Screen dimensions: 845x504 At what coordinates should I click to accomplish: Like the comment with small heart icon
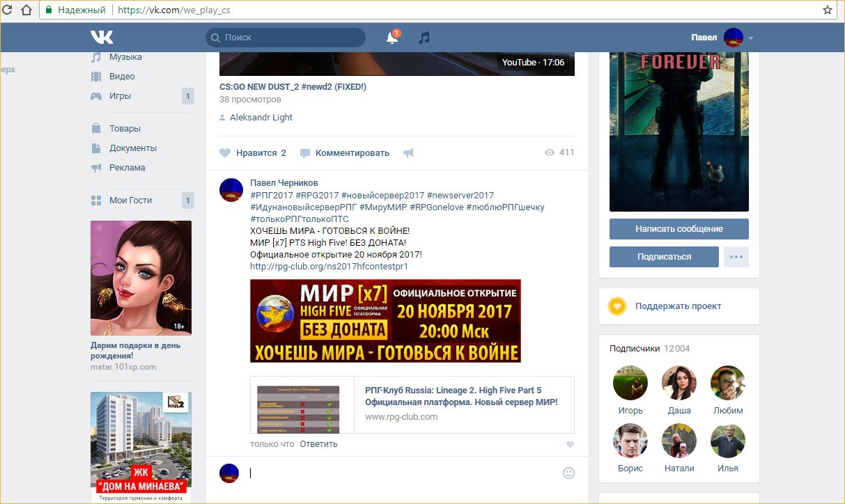point(570,444)
